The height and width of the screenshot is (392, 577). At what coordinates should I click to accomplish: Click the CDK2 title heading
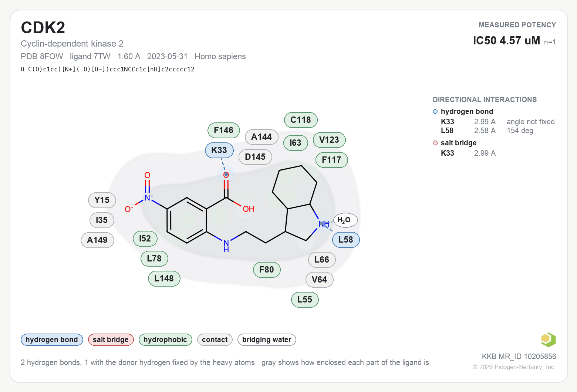point(43,28)
